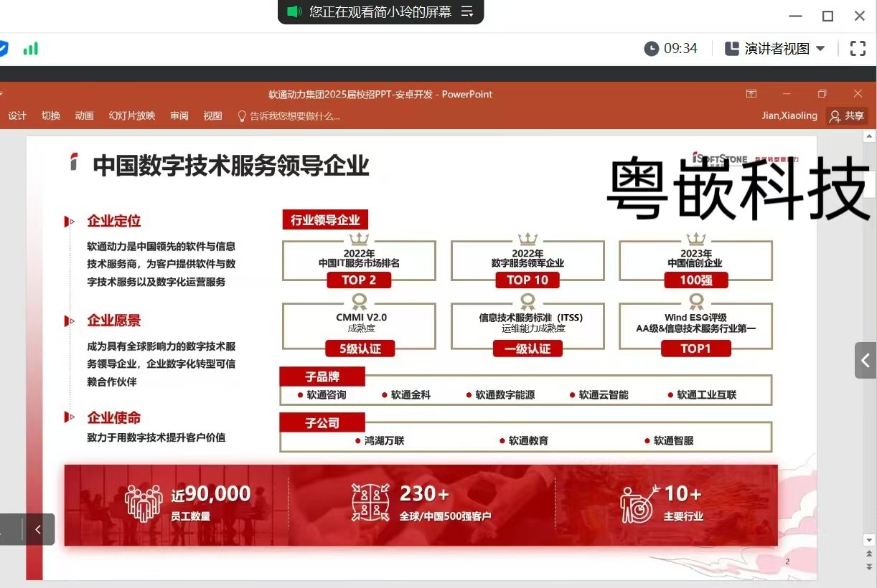Click the meeting timer clock icon
Image resolution: width=877 pixels, height=588 pixels.
[x=651, y=49]
